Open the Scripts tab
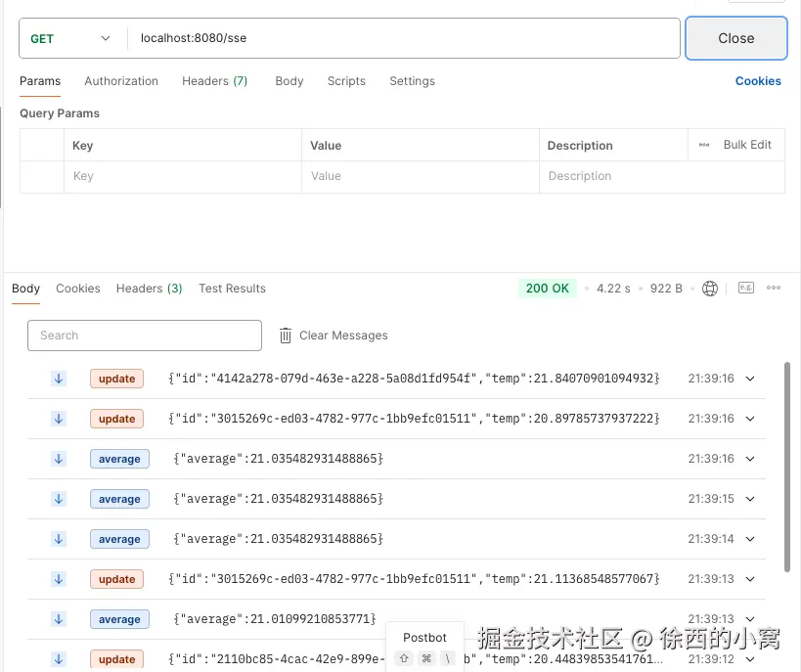Viewport: 801px width, 672px height. [x=346, y=81]
